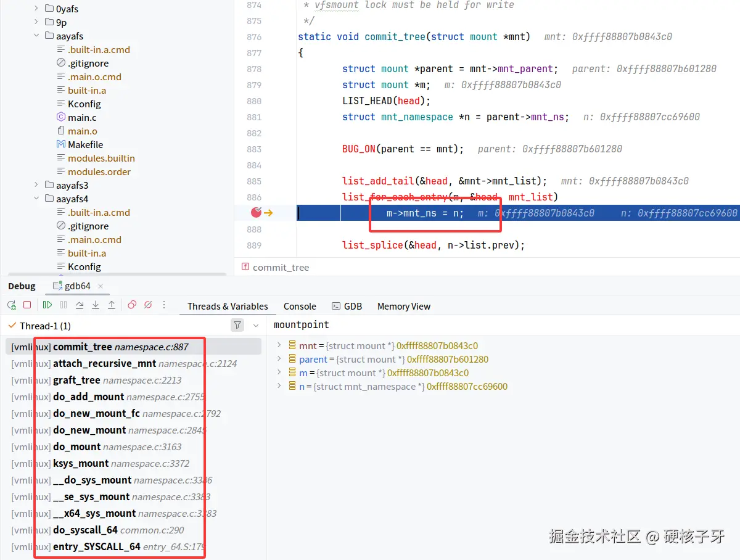Select the graft_tree stack frame
Viewport: 740px width, 560px height.
coord(133,380)
